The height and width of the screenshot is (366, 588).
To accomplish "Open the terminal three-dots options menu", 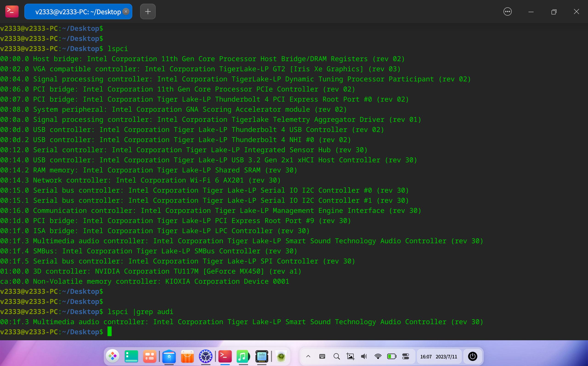I will pyautogui.click(x=507, y=11).
